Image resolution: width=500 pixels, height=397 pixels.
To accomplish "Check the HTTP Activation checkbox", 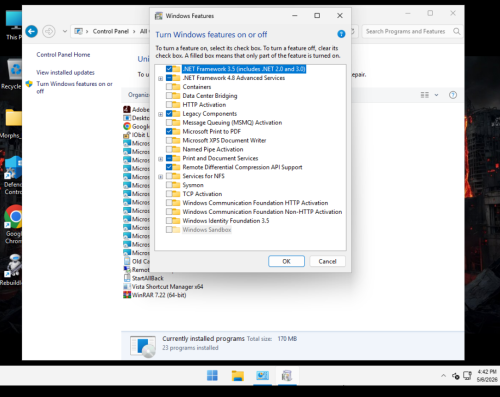I will pos(169,105).
